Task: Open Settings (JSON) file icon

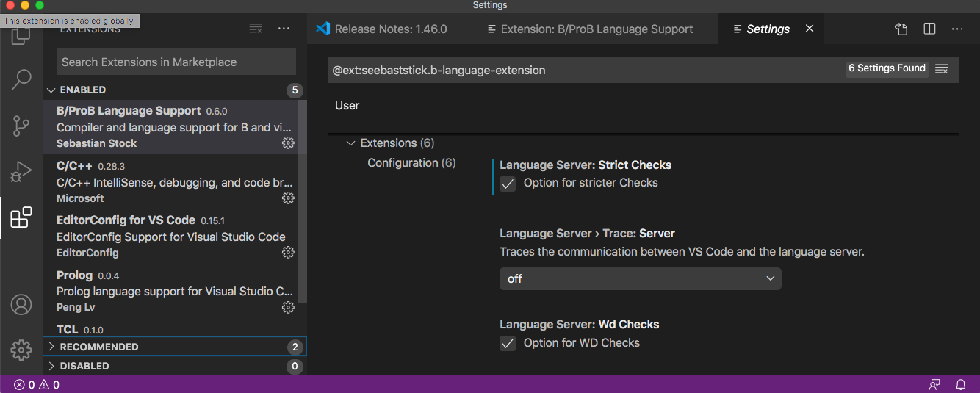Action: click(x=901, y=29)
